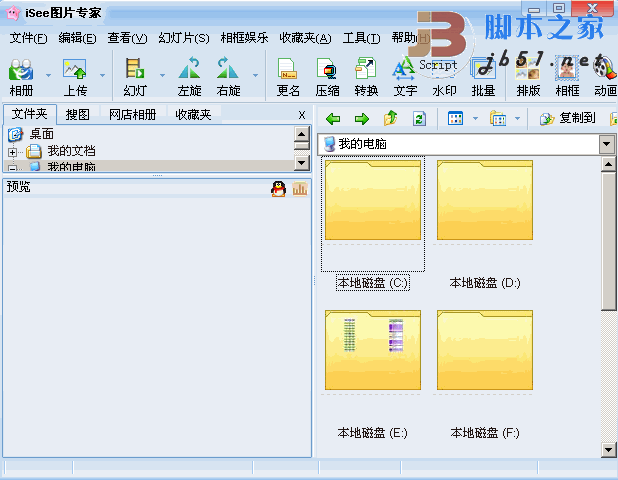Screen dimensions: 618x480
Task: Select 本地磁盘 (F:) folder thumbnail
Action: pos(485,350)
